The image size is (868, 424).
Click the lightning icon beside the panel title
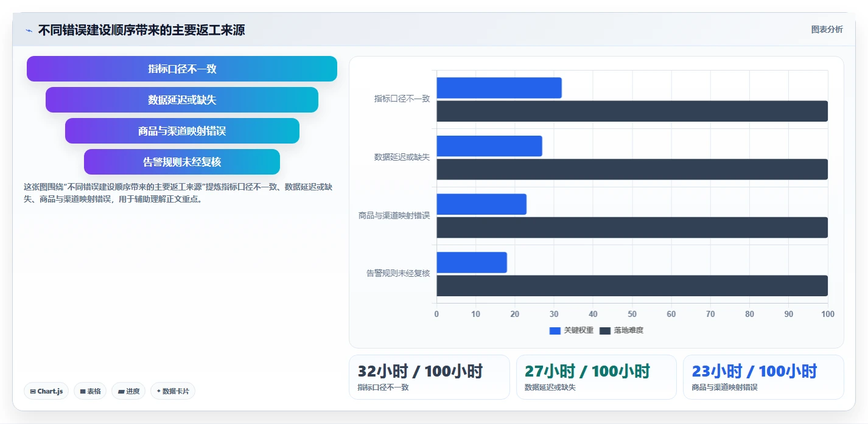(x=29, y=30)
